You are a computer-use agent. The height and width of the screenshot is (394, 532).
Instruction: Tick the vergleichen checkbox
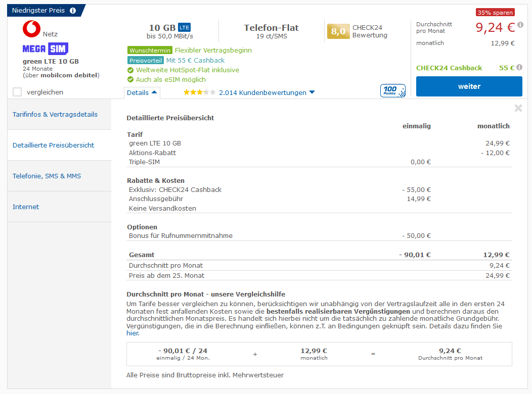click(17, 92)
